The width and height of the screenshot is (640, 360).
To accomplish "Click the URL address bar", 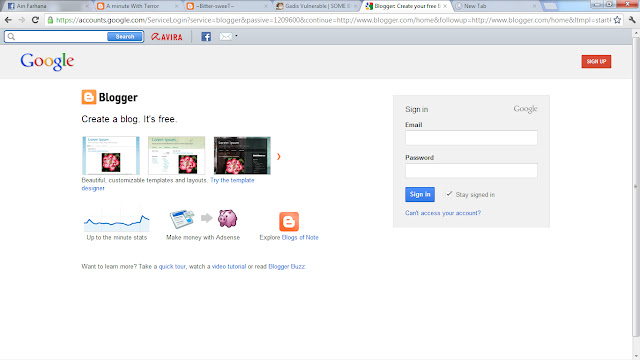I will (333, 20).
